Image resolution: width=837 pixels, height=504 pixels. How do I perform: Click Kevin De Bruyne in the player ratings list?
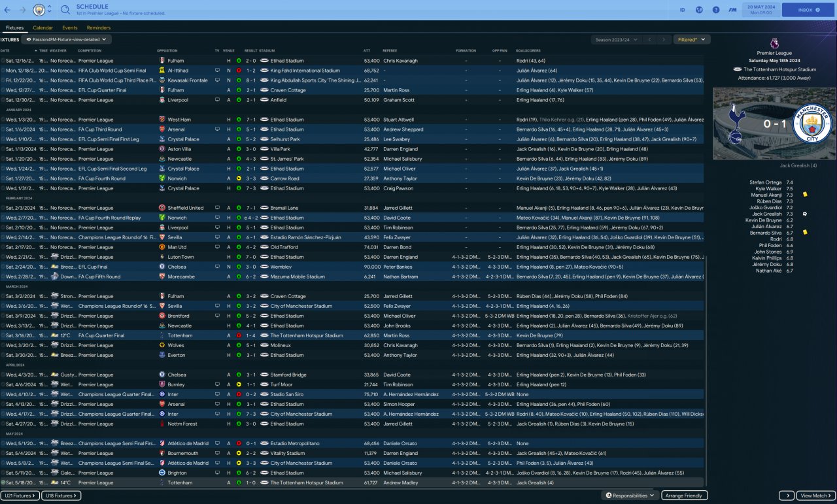[763, 220]
